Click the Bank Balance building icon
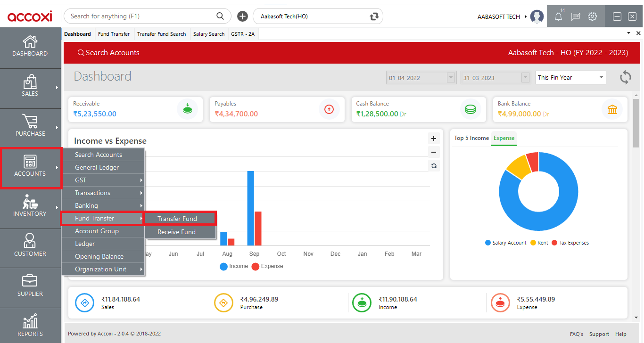This screenshot has height=343, width=644. [x=612, y=109]
